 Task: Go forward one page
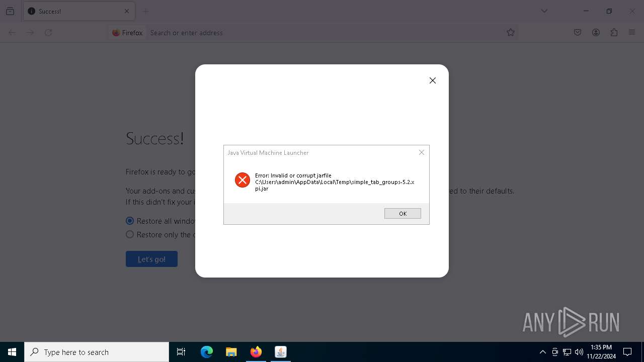tap(30, 33)
